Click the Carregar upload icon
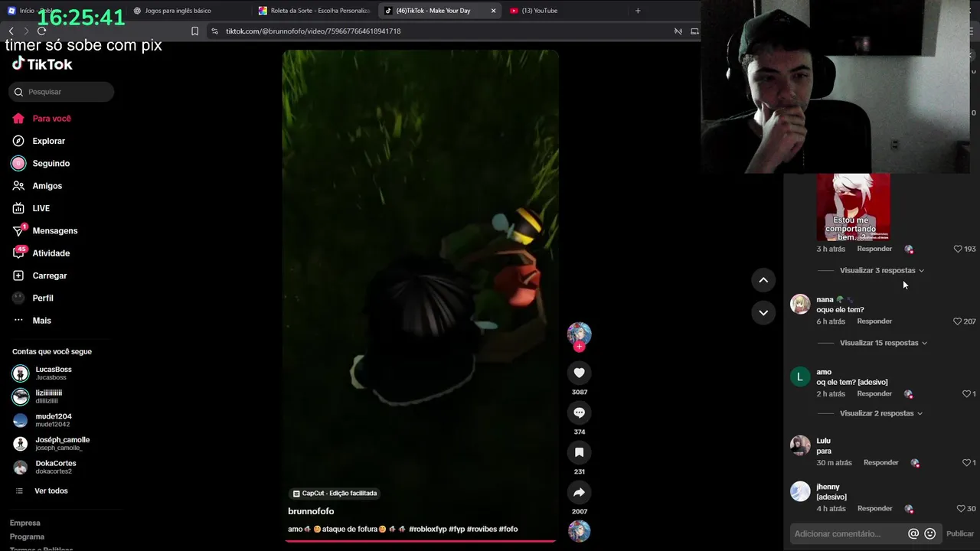980x551 pixels. pyautogui.click(x=18, y=275)
